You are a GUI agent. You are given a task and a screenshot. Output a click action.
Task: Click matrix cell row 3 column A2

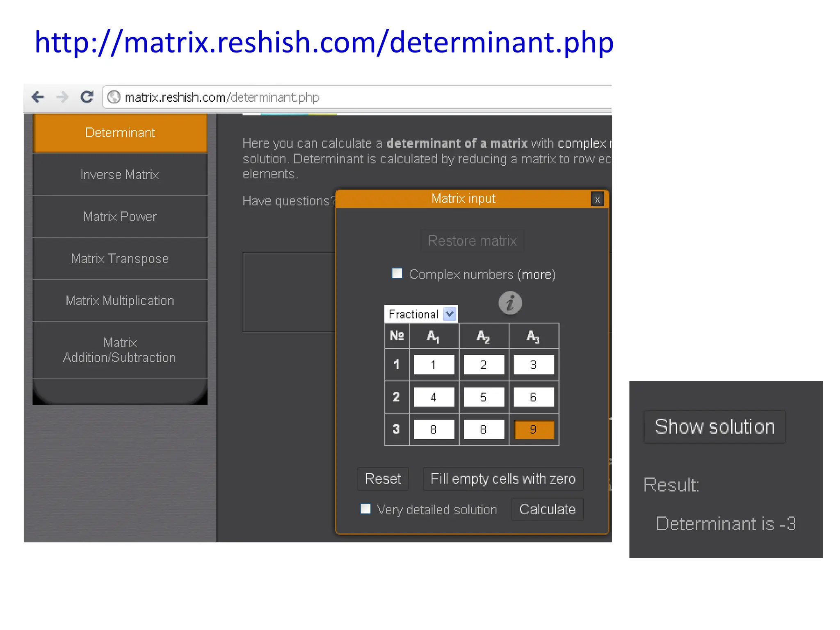[484, 429]
